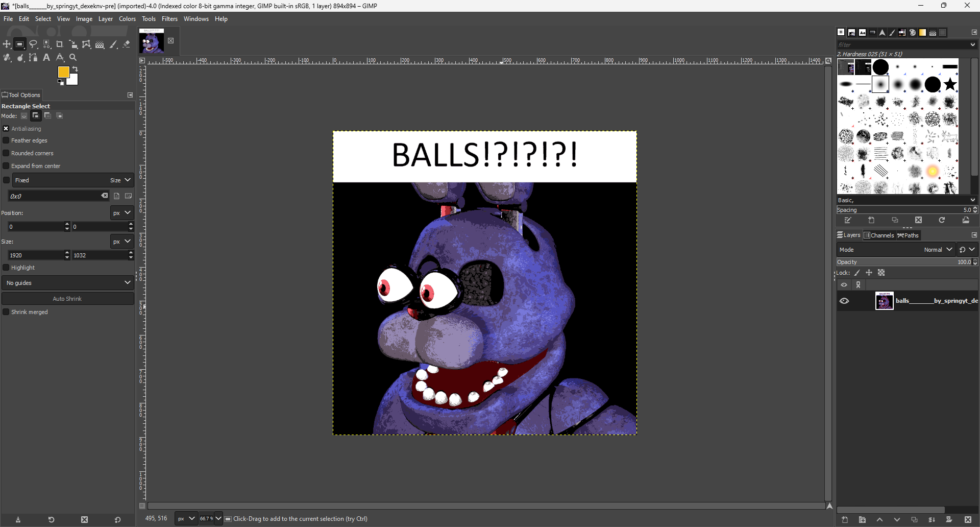Viewport: 980px width, 527px height.
Task: Set selection mode to Intersect
Action: [59, 116]
